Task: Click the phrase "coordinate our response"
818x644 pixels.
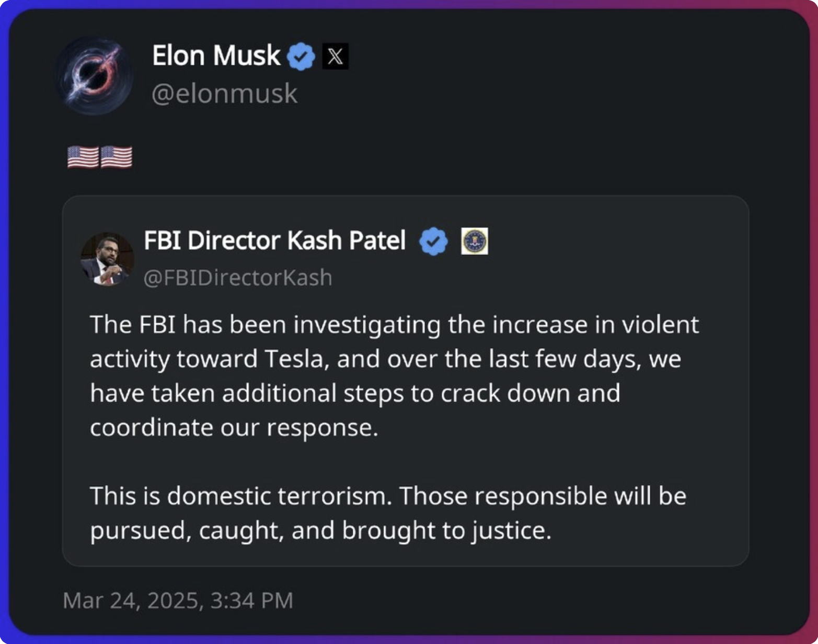Action: tap(233, 428)
